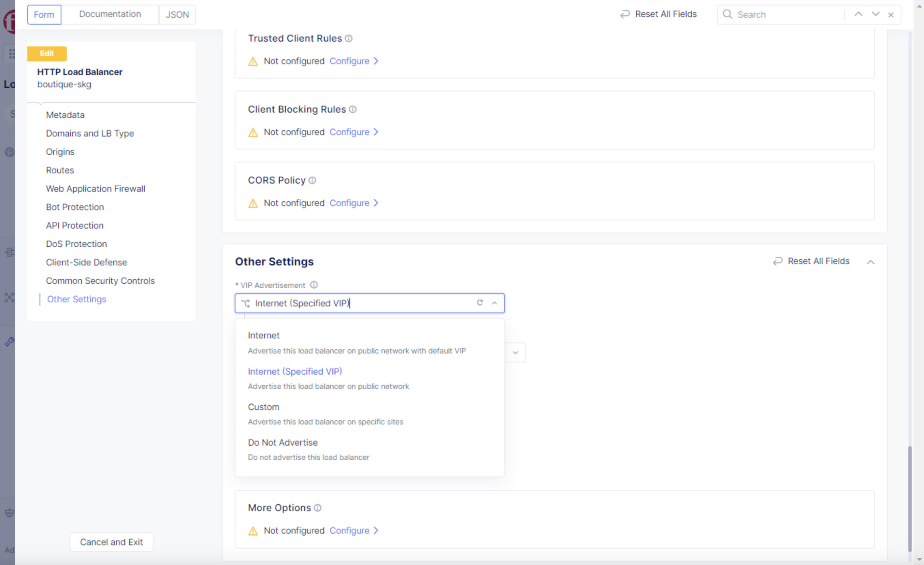Open the VIP Advertisement info tooltip
The height and width of the screenshot is (565, 924).
point(314,285)
